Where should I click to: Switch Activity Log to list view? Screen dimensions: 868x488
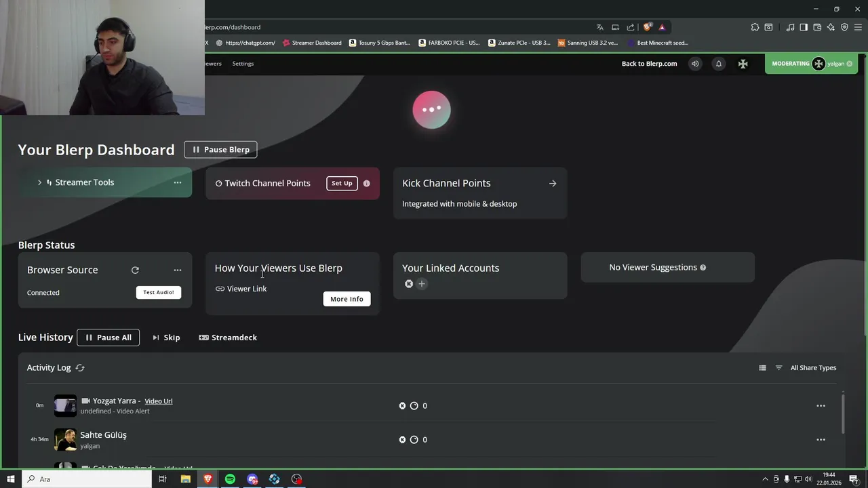762,368
